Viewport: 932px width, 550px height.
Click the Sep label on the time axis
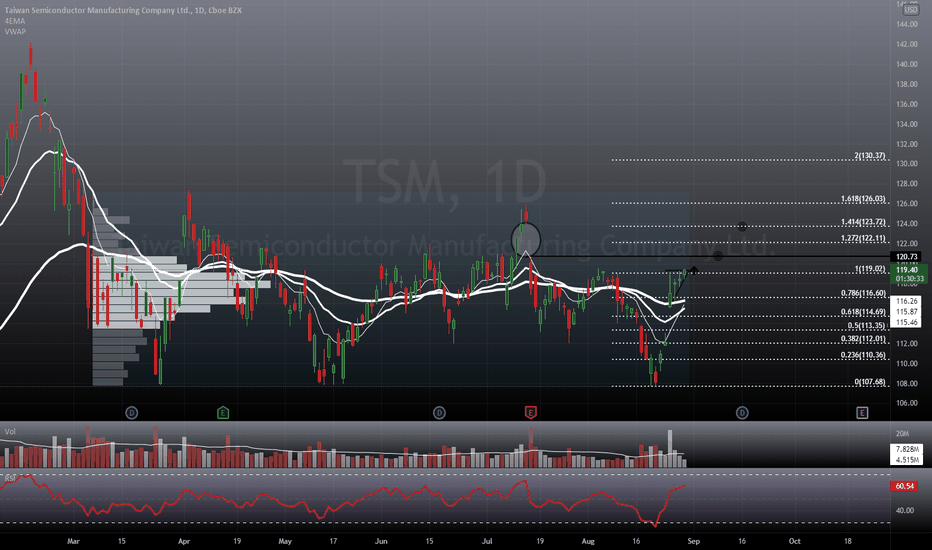tap(694, 541)
